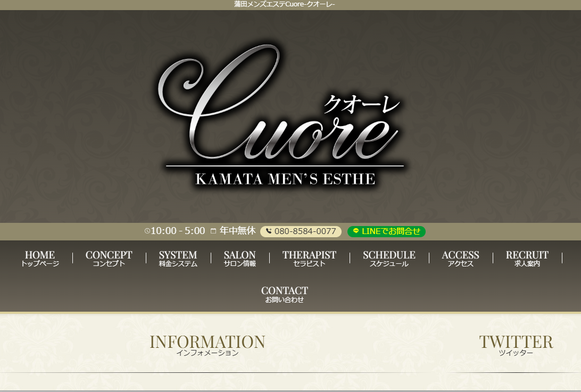The image size is (581, 392).
Task: Click the calendar icon beside 年中無休
Action: 213,231
